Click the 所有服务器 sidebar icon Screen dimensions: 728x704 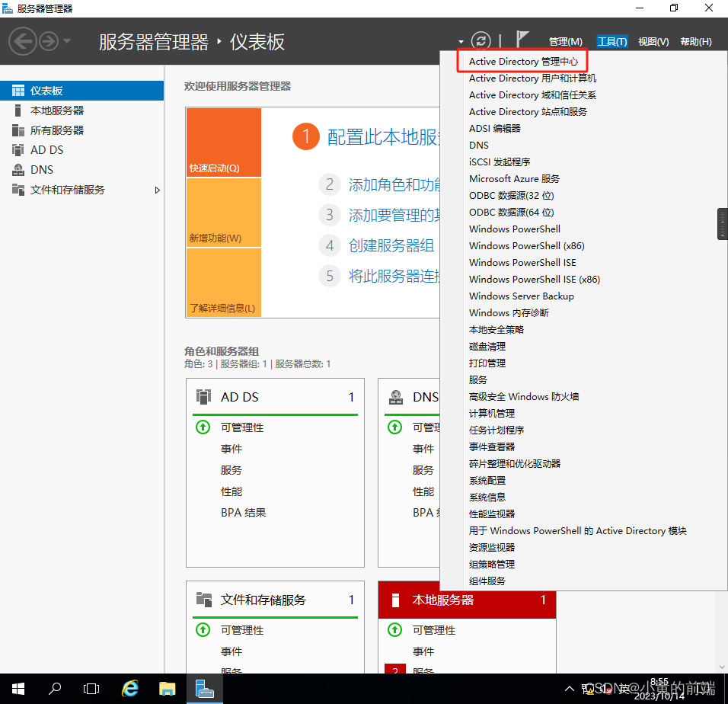pos(18,130)
